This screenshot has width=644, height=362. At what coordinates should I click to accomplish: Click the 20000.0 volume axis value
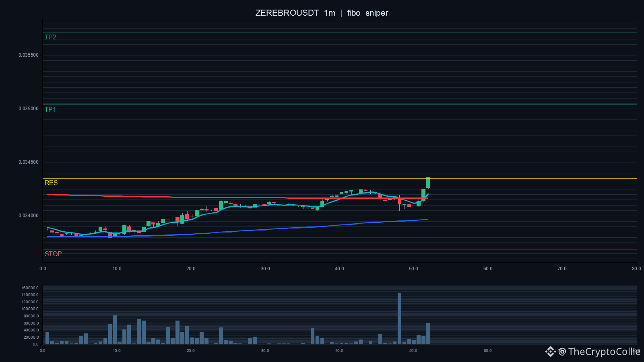click(31, 337)
